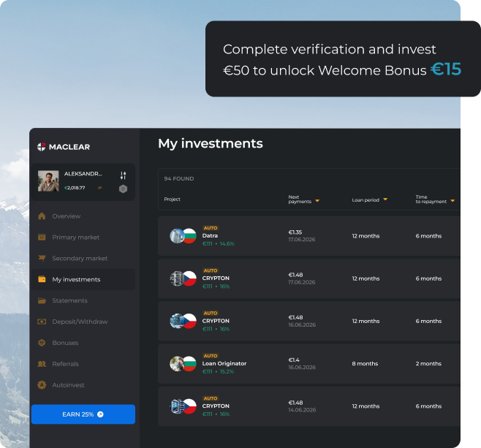481x448 pixels.
Task: Click the €2,018.77 account balance
Action: click(75, 188)
